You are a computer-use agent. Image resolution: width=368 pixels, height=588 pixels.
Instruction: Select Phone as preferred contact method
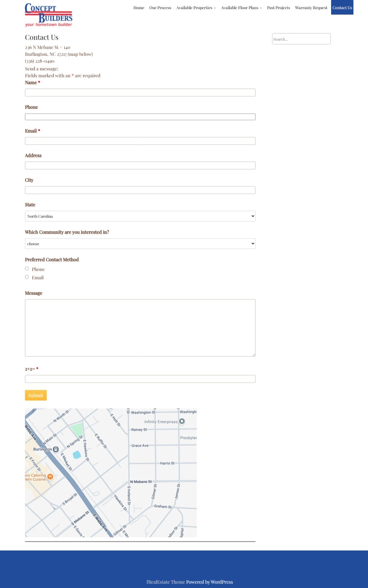coord(27,269)
